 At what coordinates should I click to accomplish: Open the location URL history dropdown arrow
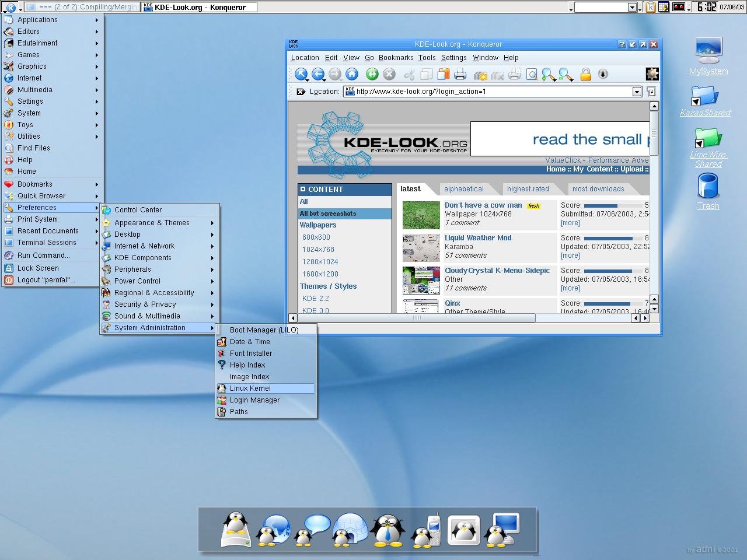[x=637, y=92]
